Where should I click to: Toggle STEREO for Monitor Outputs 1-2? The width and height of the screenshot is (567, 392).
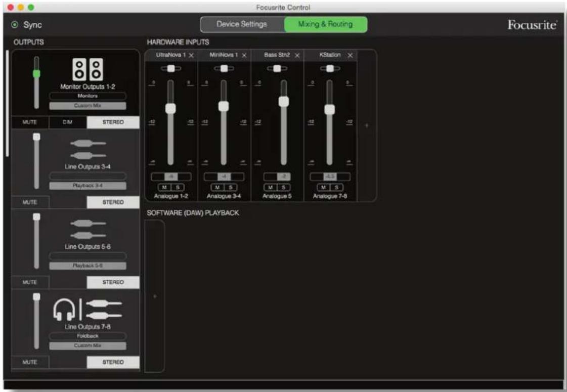point(113,122)
